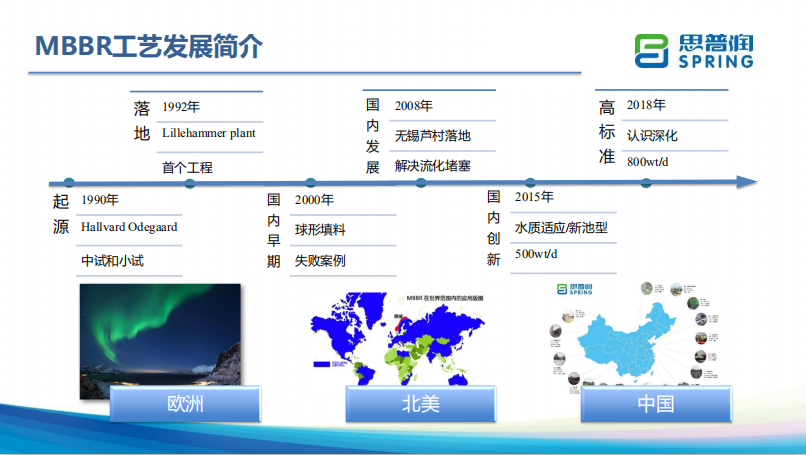The width and height of the screenshot is (806, 455).
Task: Click the 无锡芦村落地 text entry
Action: [x=432, y=135]
